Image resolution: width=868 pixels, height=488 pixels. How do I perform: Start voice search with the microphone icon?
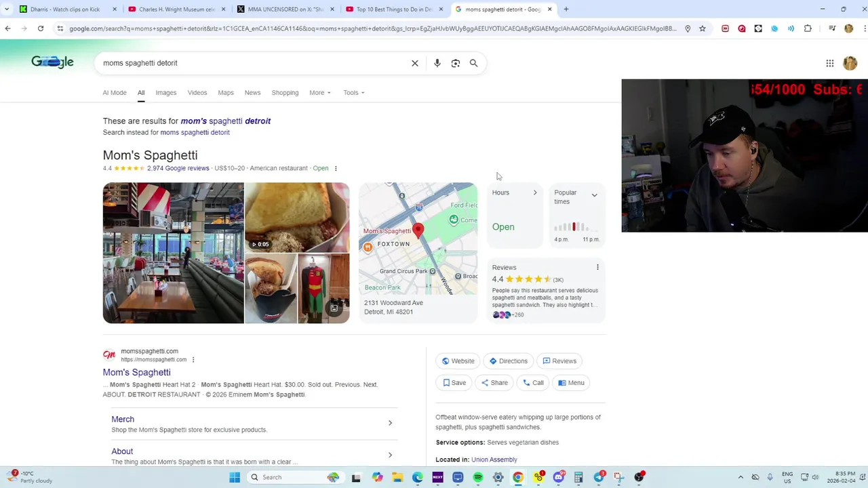(x=437, y=63)
